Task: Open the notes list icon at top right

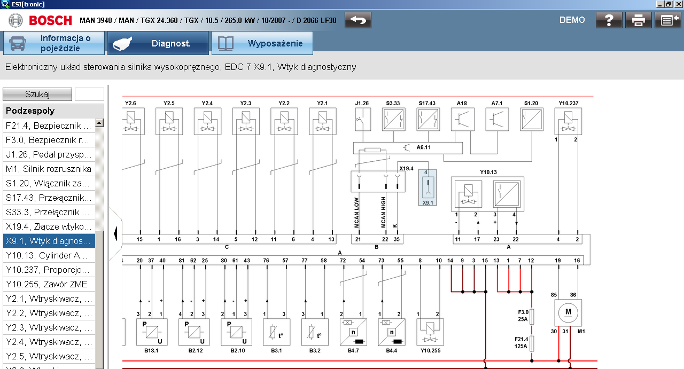Action: pyautogui.click(x=667, y=20)
